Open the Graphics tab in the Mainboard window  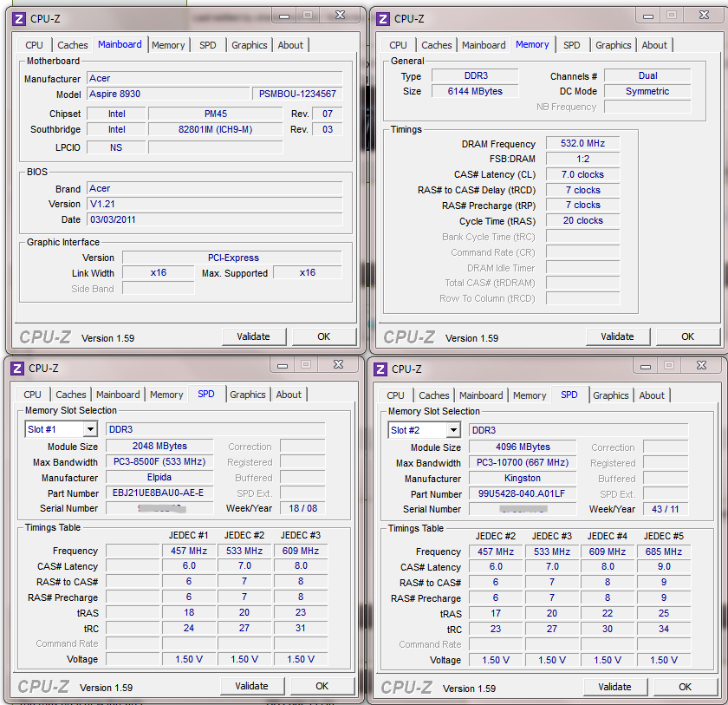(x=250, y=45)
